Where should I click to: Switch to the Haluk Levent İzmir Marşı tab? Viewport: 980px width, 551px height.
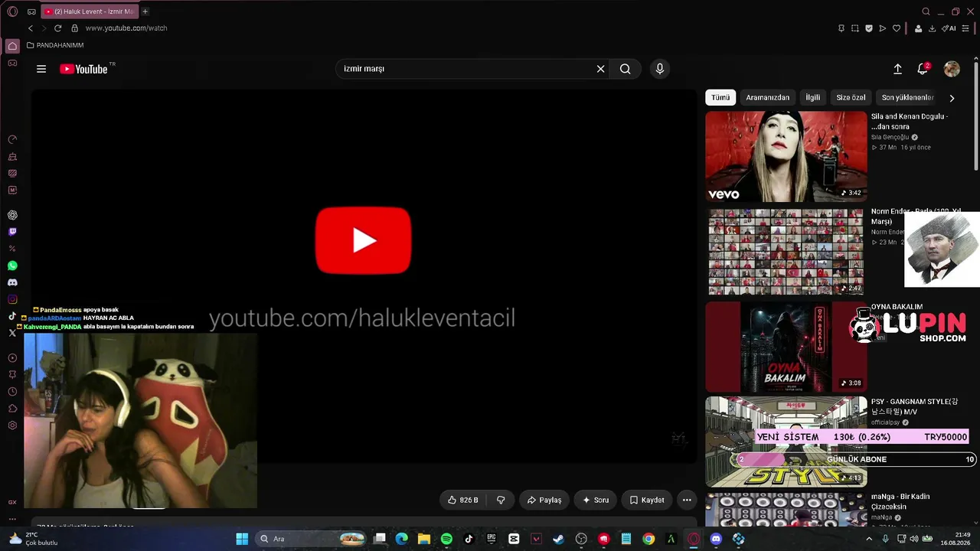click(x=89, y=11)
